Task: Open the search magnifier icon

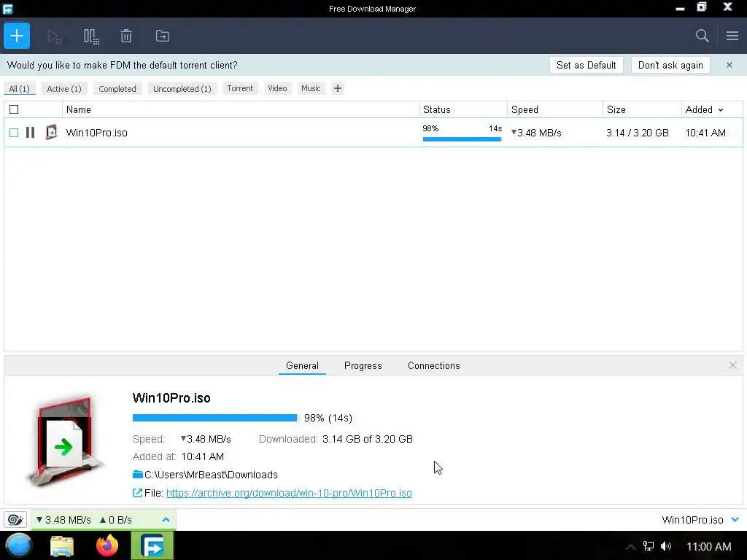Action: (702, 36)
